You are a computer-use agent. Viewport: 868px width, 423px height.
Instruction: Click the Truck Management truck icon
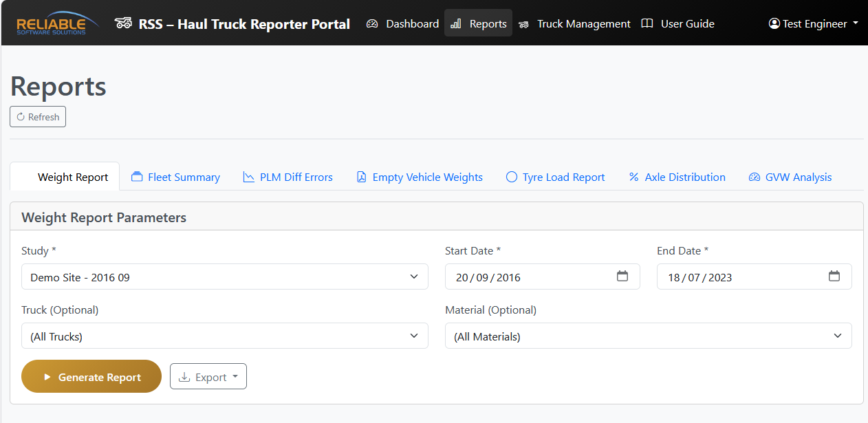524,24
